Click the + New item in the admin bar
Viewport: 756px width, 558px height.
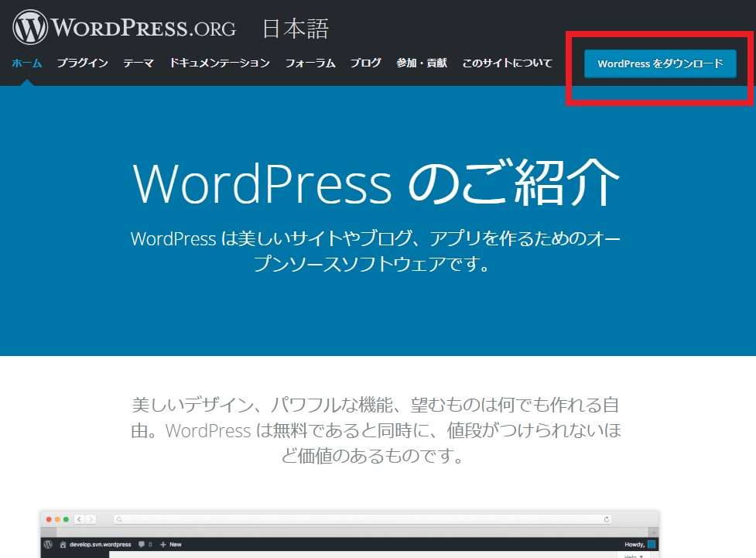pos(171,545)
